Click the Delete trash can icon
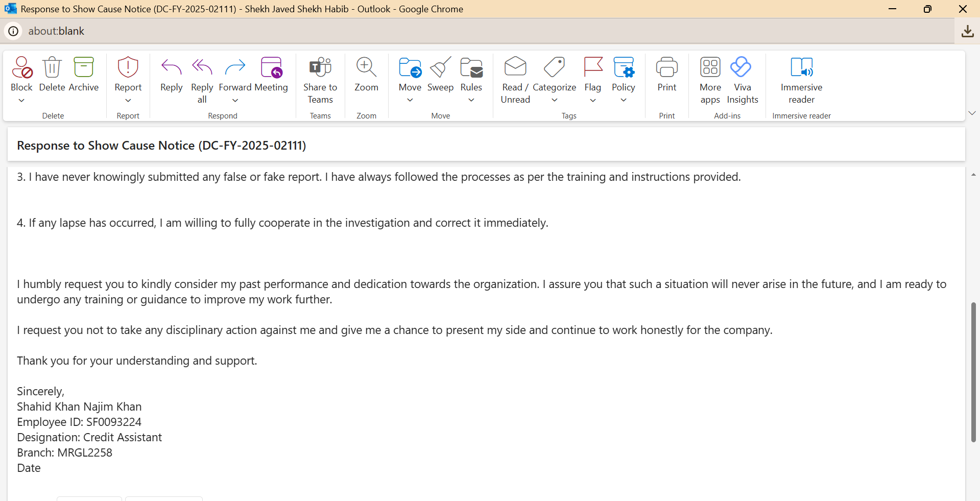The width and height of the screenshot is (980, 501). coord(52,68)
